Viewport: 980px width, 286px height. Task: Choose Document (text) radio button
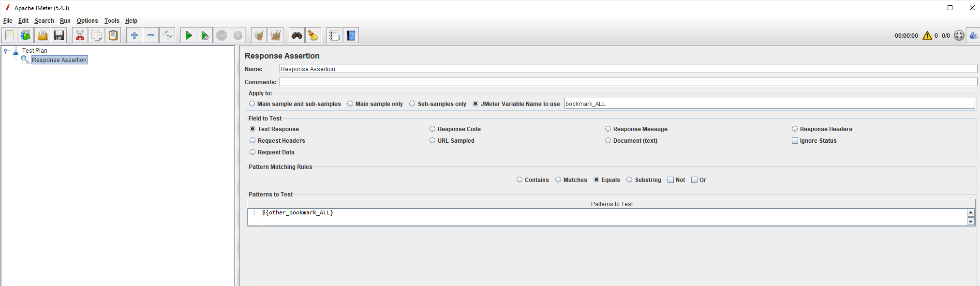[x=631, y=141]
